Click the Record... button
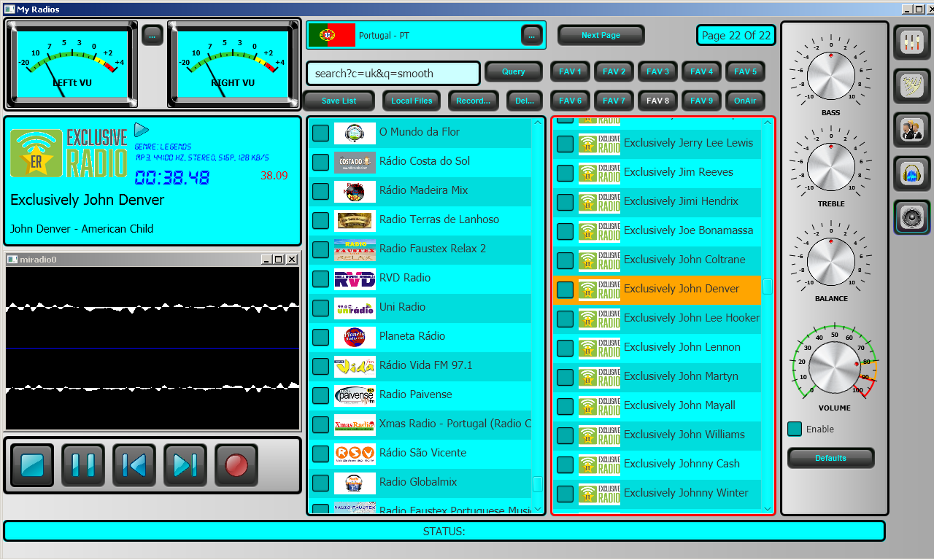This screenshot has height=560, width=934. pyautogui.click(x=474, y=101)
